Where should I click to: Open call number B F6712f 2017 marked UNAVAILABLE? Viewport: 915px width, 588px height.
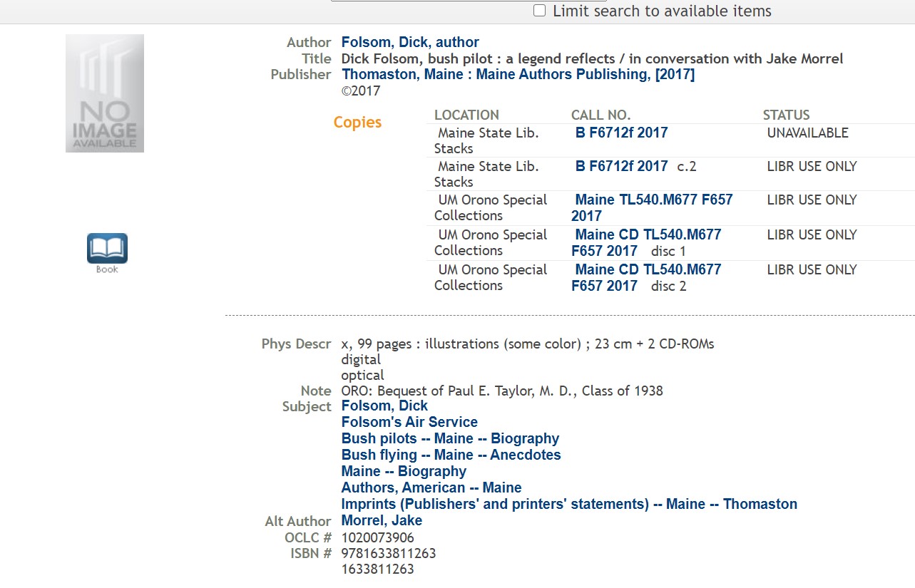click(621, 133)
